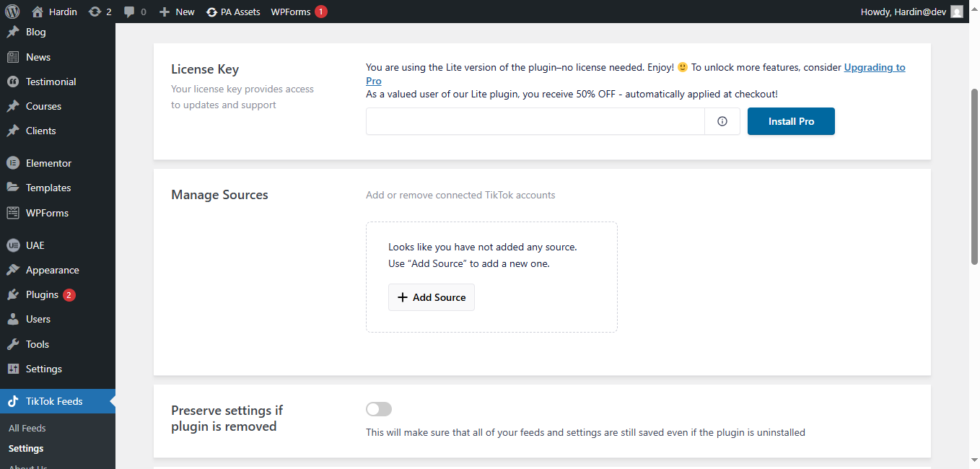Click 'Add or remove connected TikTok accounts' text
The image size is (980, 469).
(460, 195)
